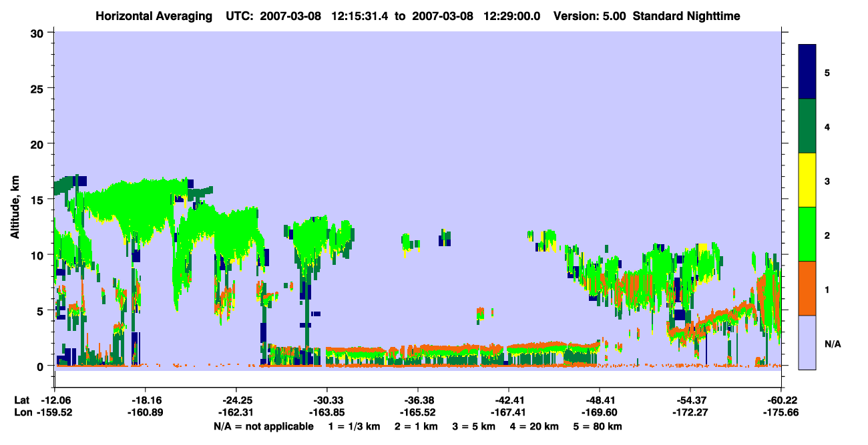This screenshot has width=868, height=445.
Task: Click legend text '5 = 80 km'
Action: click(x=598, y=426)
